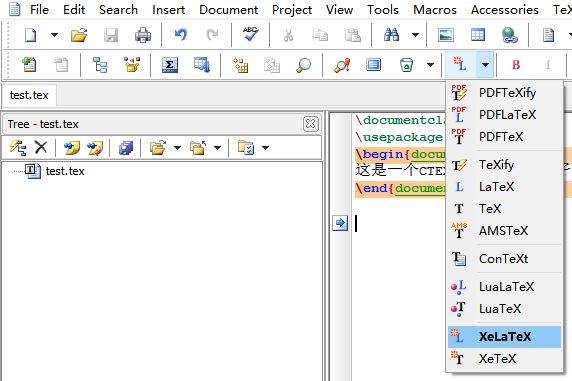Click the Redo arrow icon
This screenshot has height=381, width=572.
(212, 35)
